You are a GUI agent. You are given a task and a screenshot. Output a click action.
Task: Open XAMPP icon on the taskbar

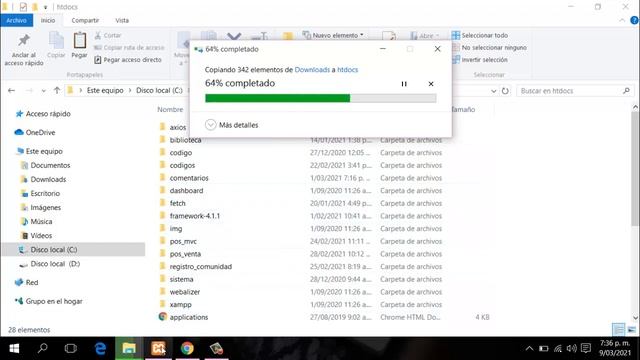158,348
